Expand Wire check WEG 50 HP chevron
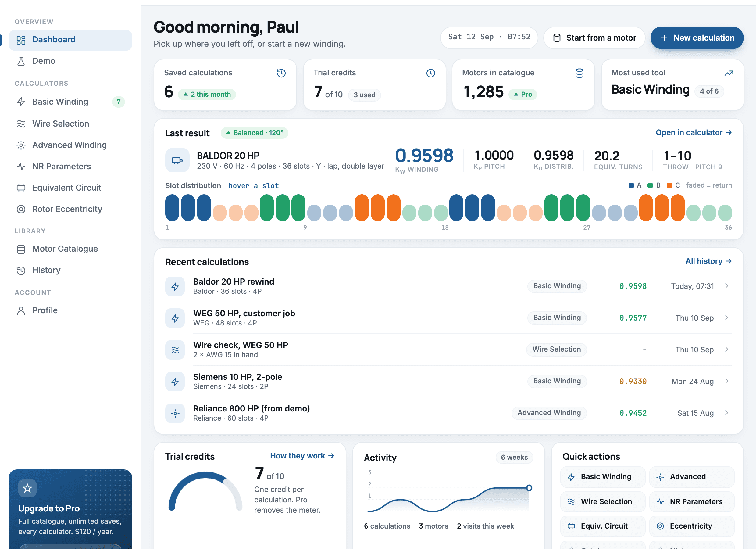 coord(727,349)
